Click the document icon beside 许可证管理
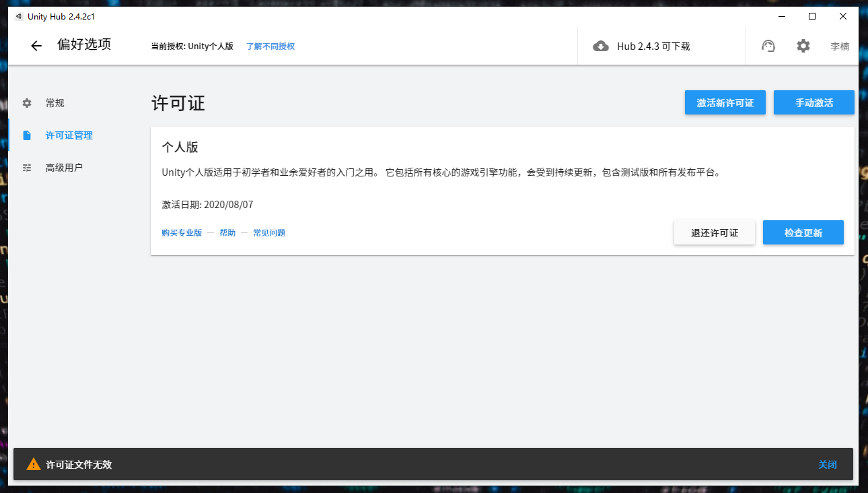This screenshot has height=493, width=868. point(26,135)
